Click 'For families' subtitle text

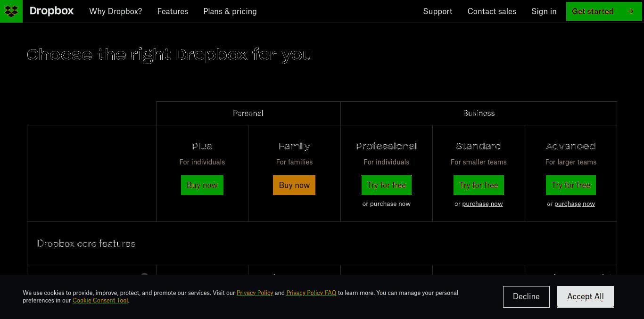(294, 162)
